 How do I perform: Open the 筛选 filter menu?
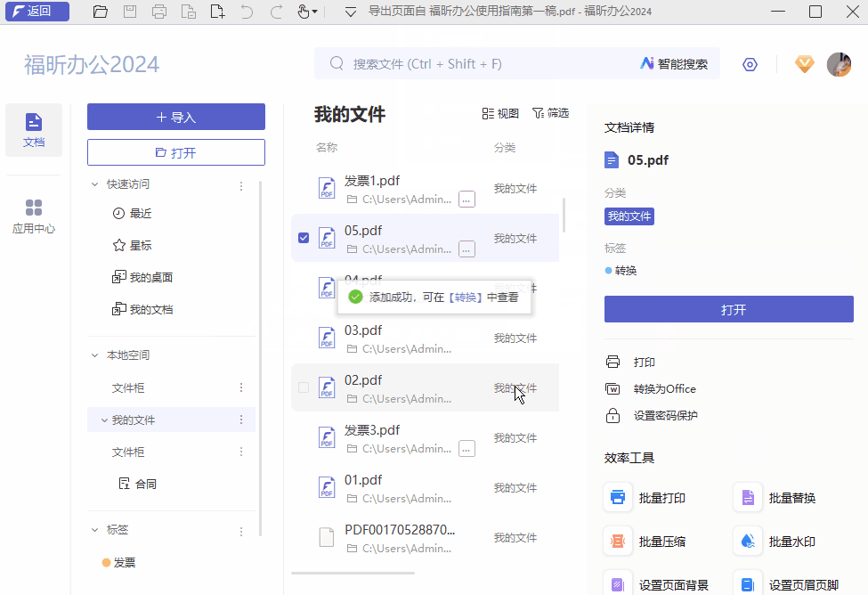(551, 113)
